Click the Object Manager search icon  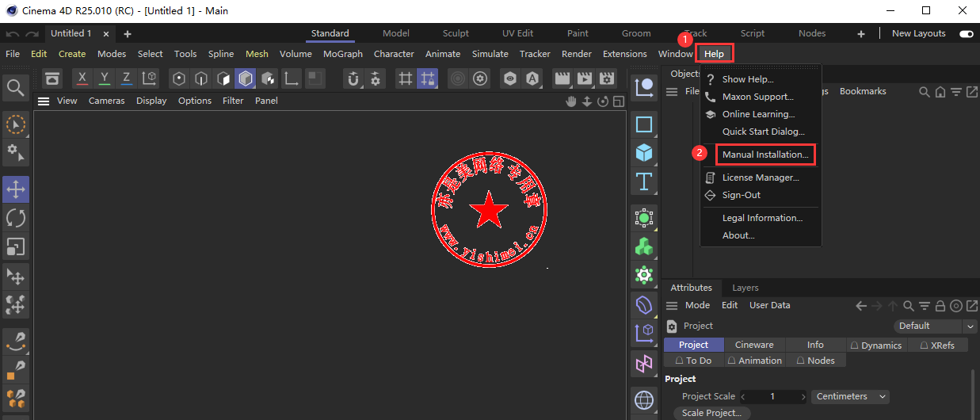(924, 92)
